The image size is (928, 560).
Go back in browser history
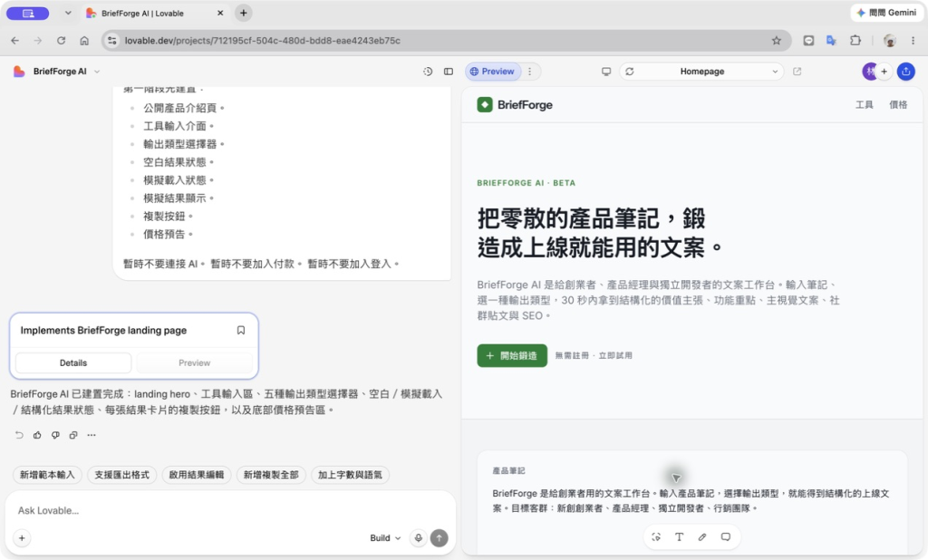pos(14,40)
